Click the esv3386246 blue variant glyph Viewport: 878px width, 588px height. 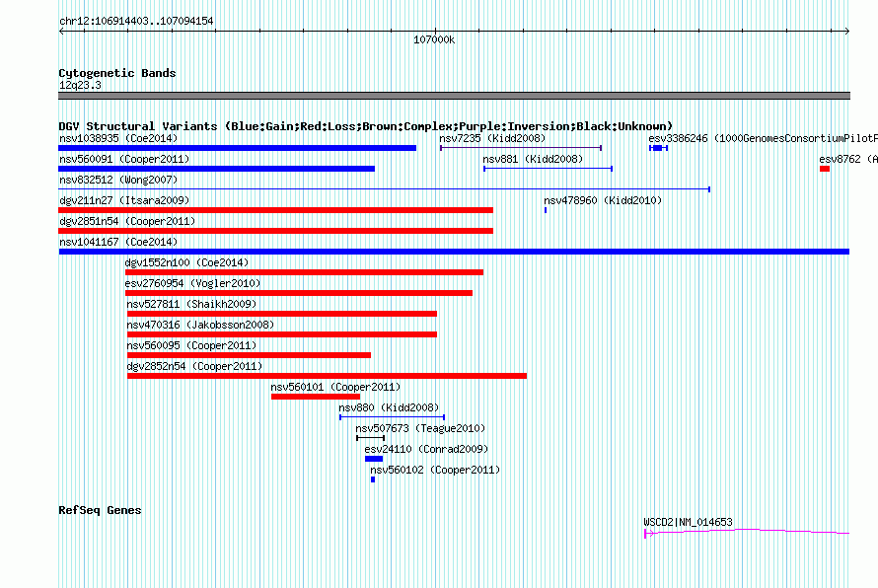coord(659,148)
